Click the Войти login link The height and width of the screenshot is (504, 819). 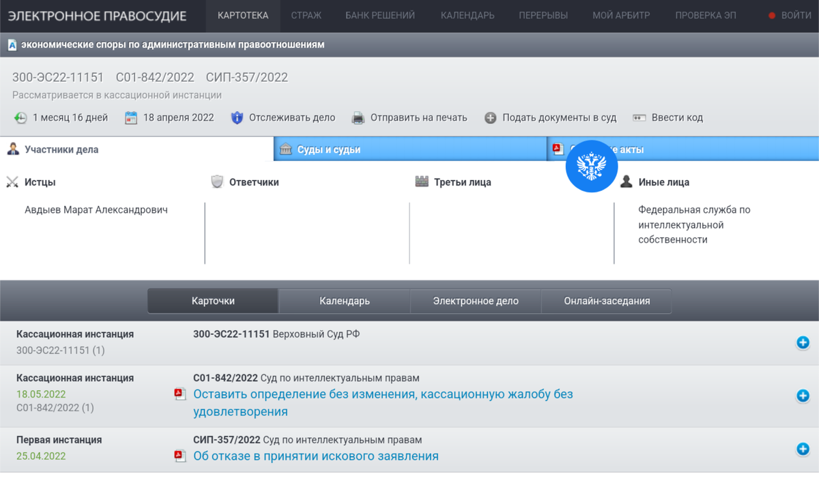point(796,16)
